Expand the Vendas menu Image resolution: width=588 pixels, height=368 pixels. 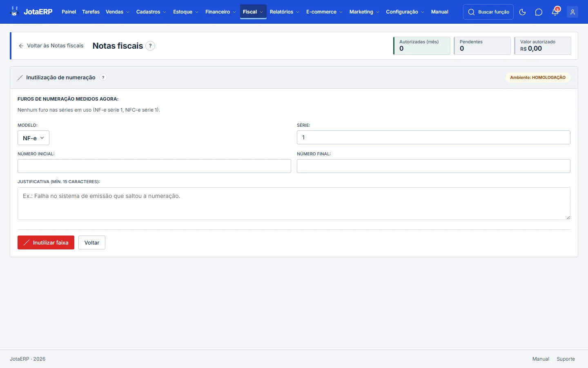(118, 12)
